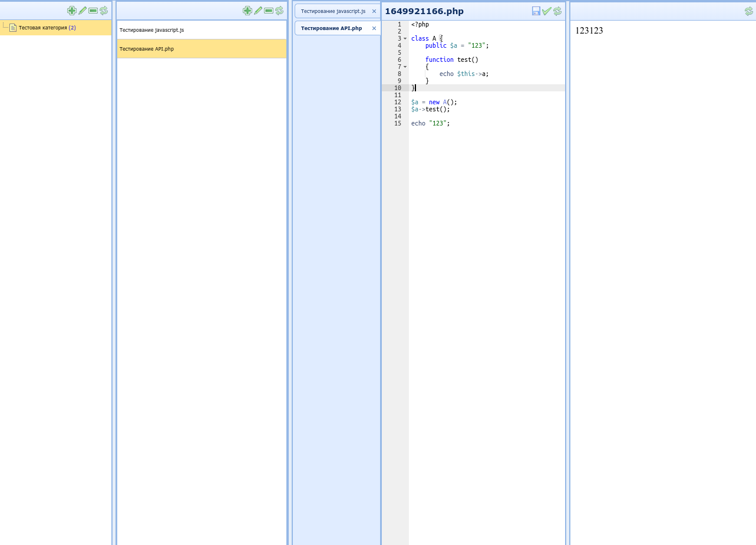The image size is (756, 545).
Task: Click the 1649921166.php file title
Action: (424, 11)
